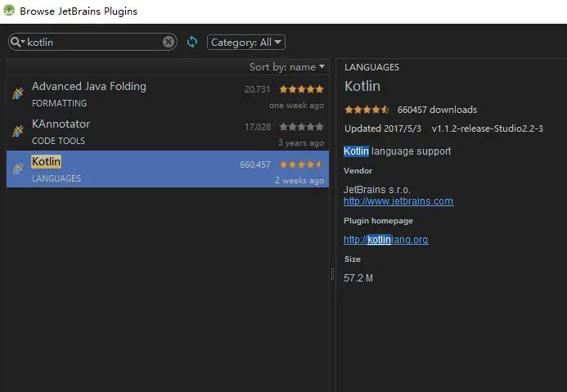
Task: Click the Kotlin title in details panel
Action: 362,86
